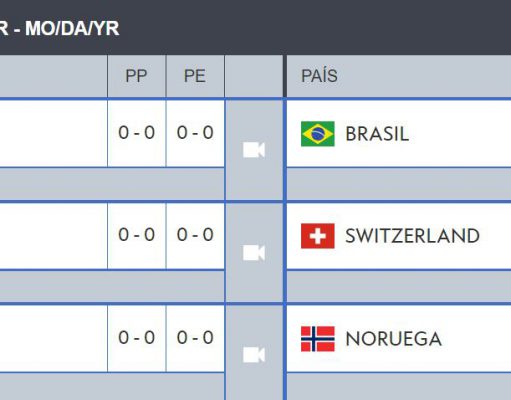Screen dimensions: 511x400
Task: Click the MO/DA/YR header title
Action: pos(72,28)
